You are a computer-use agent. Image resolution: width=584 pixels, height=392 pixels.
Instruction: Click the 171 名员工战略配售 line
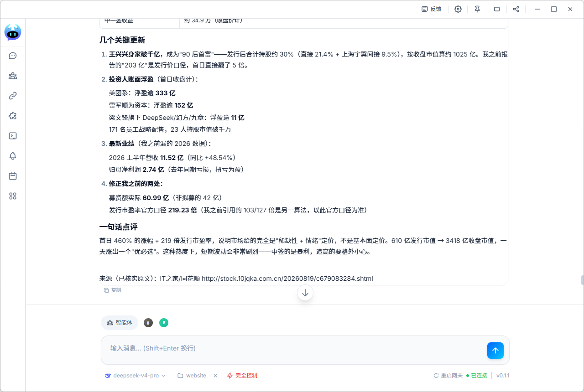(170, 129)
